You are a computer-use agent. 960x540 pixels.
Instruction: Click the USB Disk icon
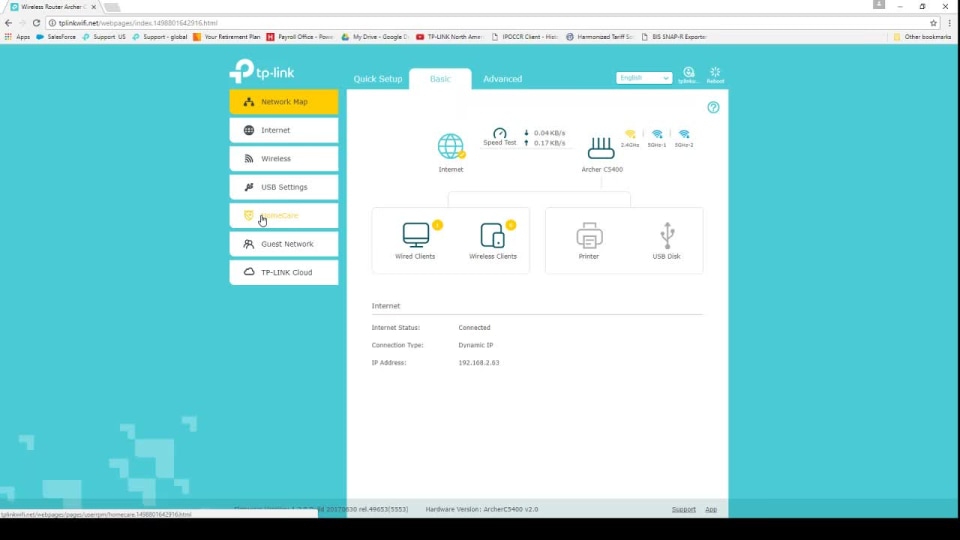(667, 235)
